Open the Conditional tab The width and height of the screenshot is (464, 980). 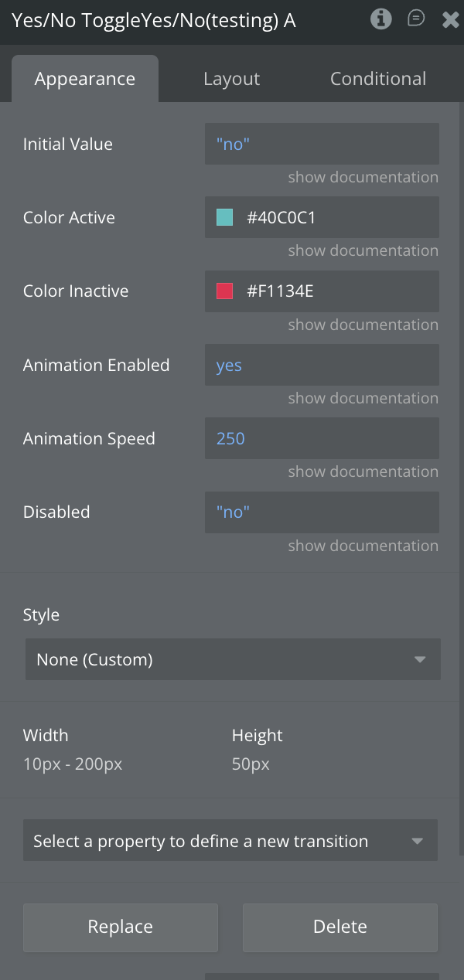[x=377, y=79]
